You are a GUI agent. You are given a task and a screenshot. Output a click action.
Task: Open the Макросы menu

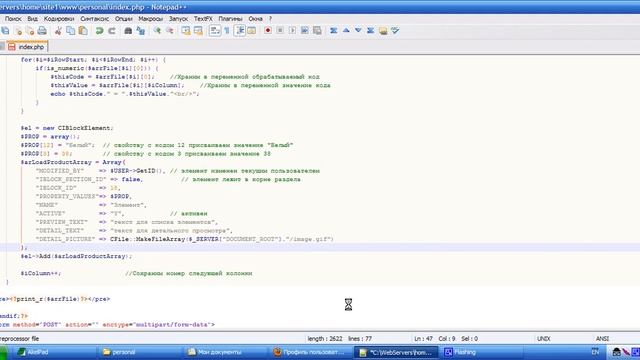[x=150, y=19]
